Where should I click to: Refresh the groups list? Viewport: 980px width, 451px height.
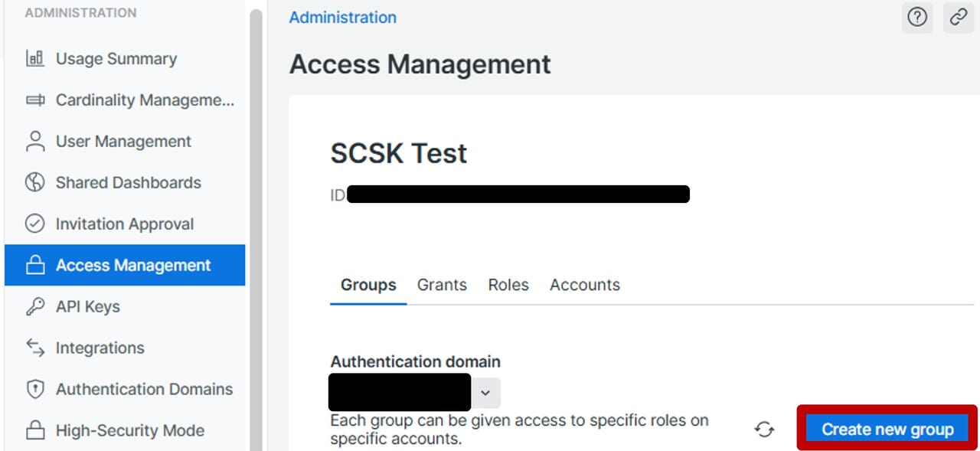[x=764, y=430]
